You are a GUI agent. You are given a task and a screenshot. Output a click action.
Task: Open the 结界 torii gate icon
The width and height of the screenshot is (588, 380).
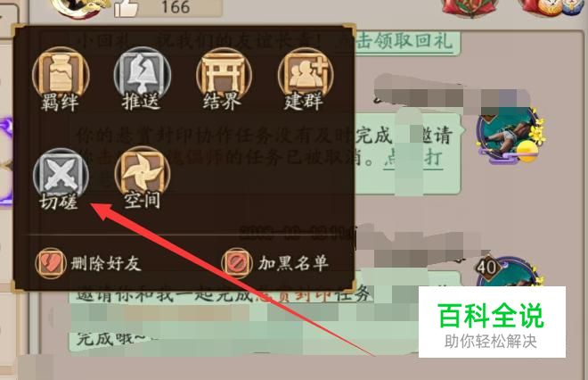point(224,75)
